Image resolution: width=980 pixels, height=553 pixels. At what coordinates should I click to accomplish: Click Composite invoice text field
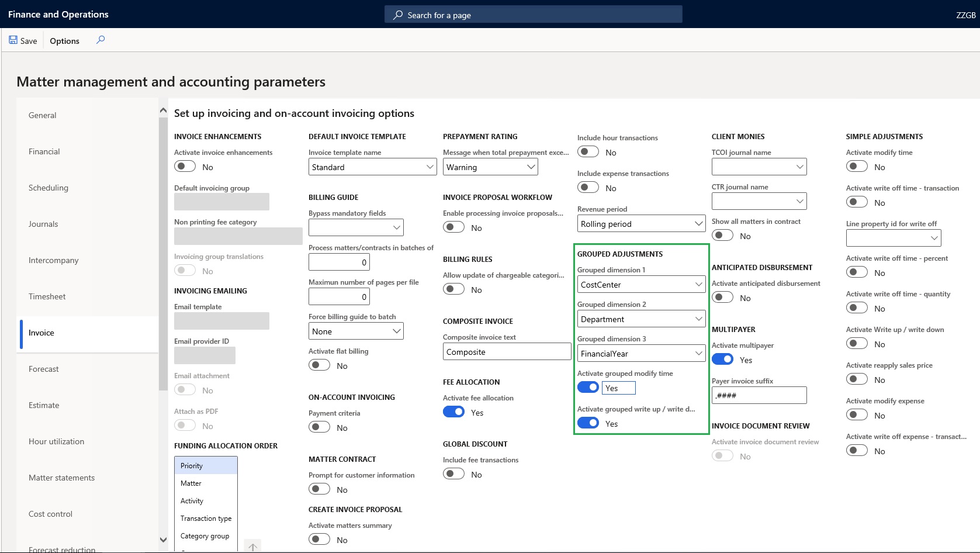(x=507, y=351)
